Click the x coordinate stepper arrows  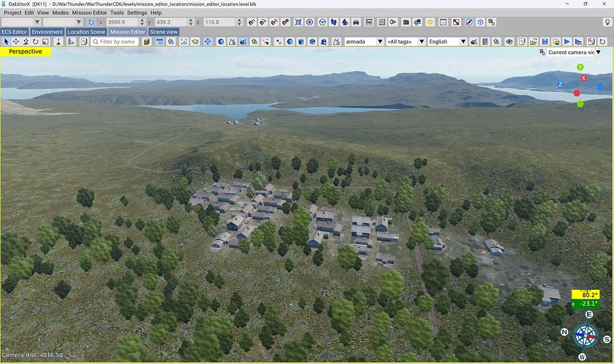(142, 22)
